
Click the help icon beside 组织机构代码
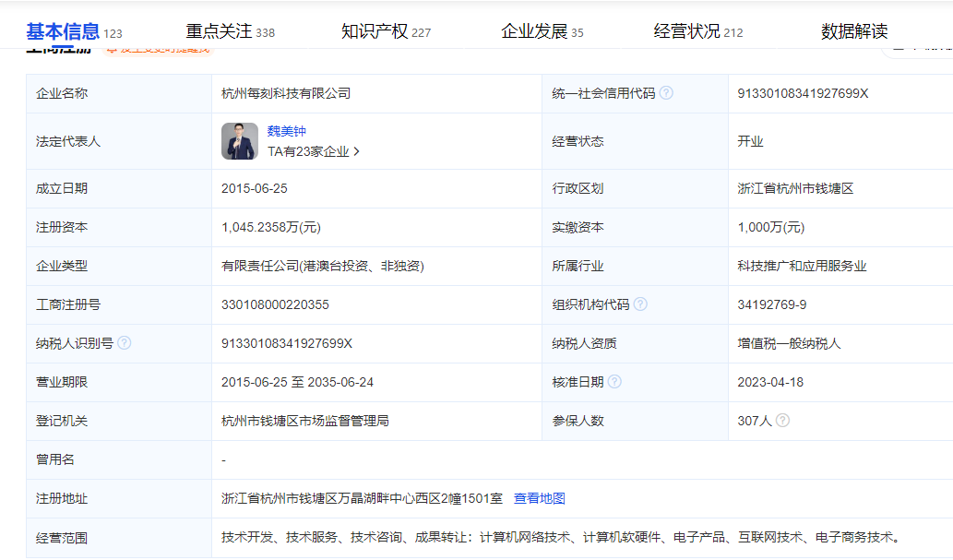pyautogui.click(x=640, y=304)
